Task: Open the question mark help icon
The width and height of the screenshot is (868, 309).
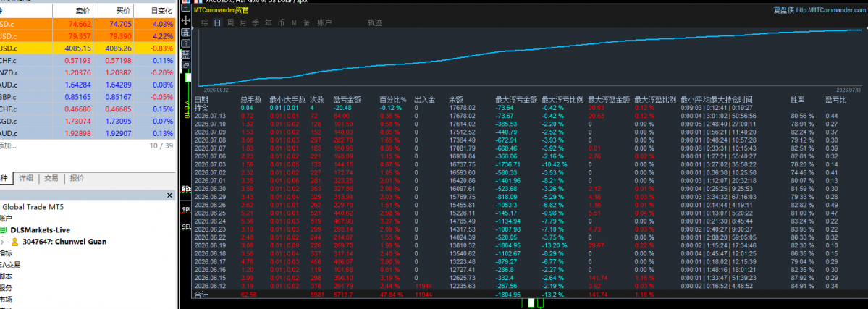Action: [186, 43]
